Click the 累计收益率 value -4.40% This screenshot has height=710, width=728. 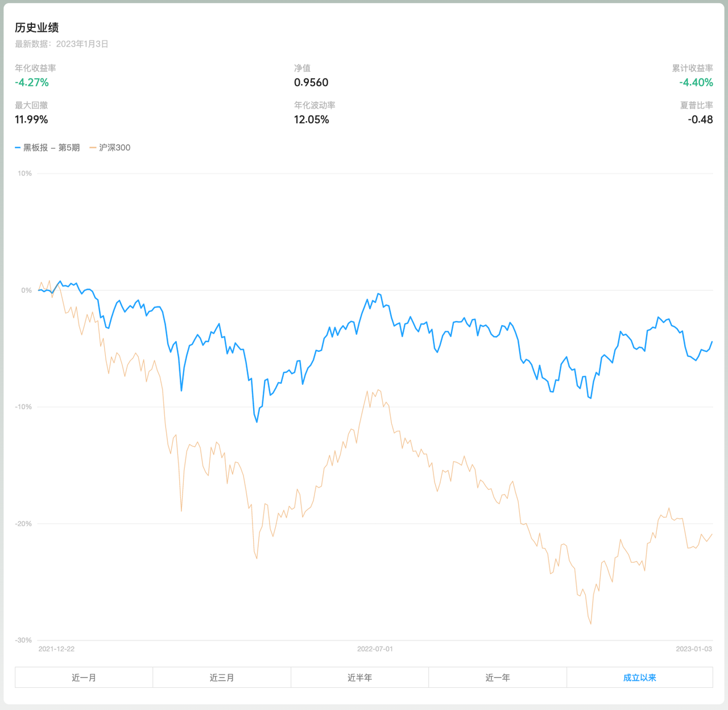click(696, 82)
